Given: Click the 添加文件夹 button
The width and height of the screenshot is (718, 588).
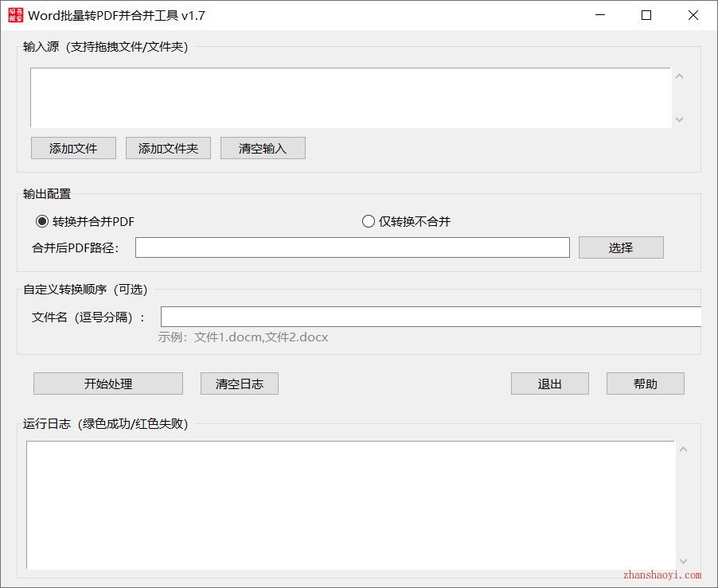Looking at the screenshot, I should 168,148.
